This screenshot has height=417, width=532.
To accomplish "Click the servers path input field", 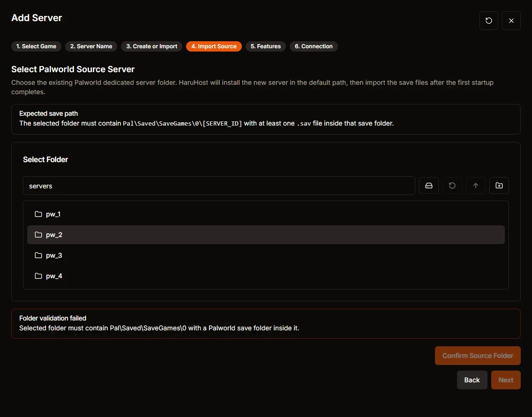I will pos(218,186).
